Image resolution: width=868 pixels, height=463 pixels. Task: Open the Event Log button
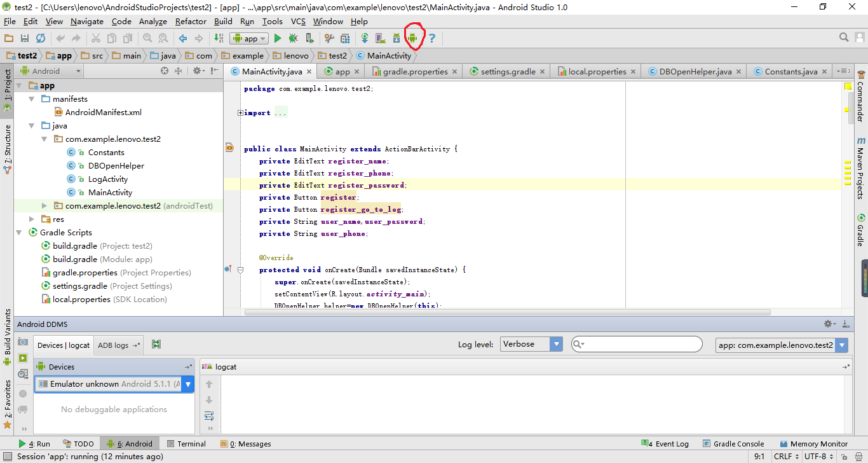[665, 444]
